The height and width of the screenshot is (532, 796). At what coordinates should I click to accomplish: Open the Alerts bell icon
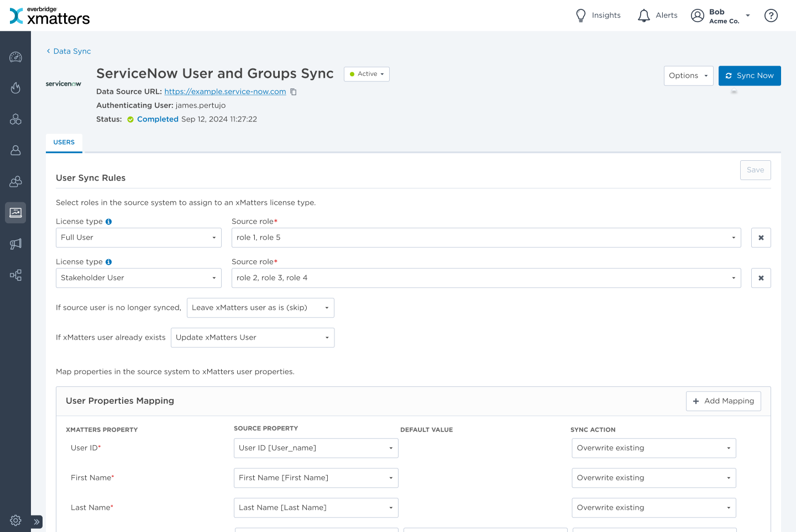[x=643, y=15]
